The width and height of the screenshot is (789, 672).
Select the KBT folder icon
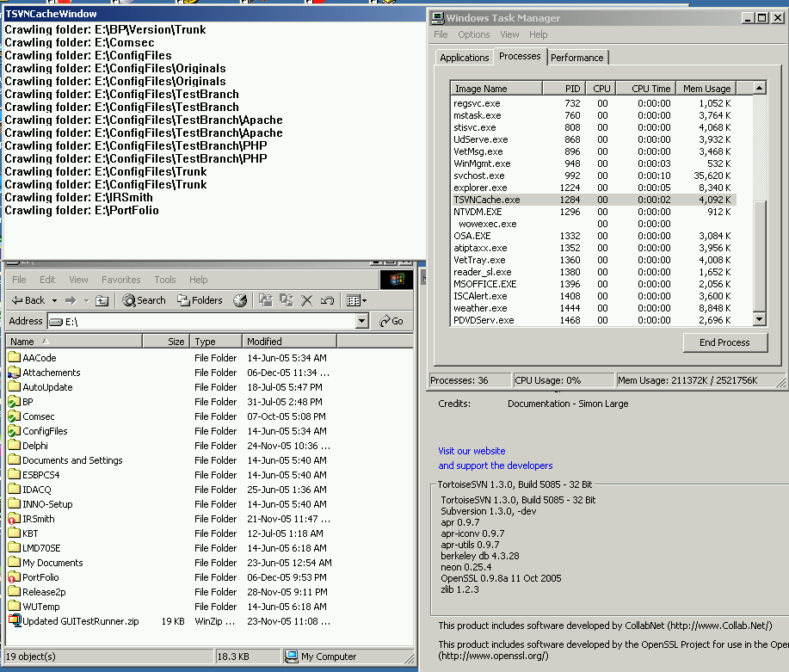pos(14,533)
